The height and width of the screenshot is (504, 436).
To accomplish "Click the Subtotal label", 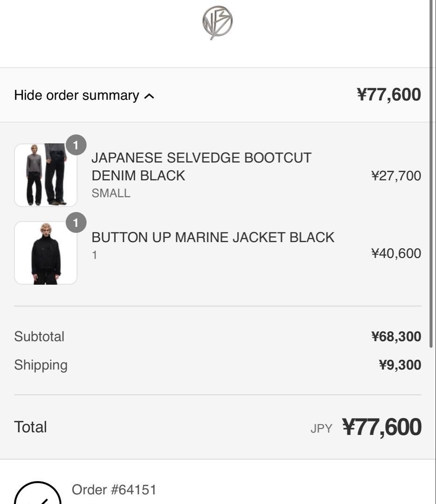I will point(39,336).
